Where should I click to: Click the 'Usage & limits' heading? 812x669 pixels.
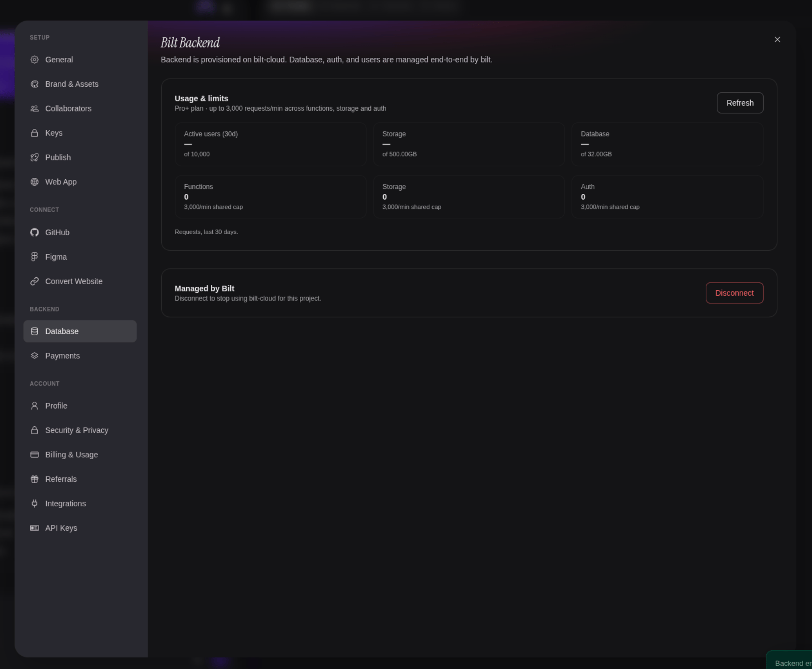click(201, 99)
